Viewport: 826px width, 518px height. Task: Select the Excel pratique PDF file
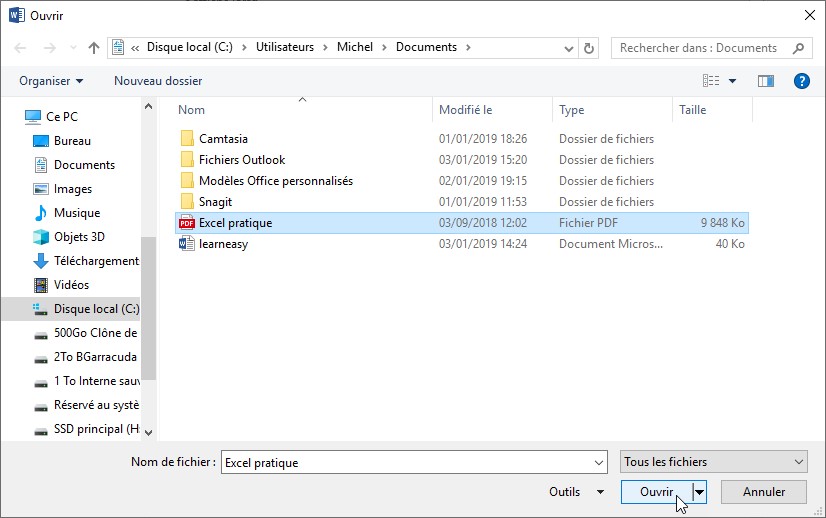click(x=235, y=223)
